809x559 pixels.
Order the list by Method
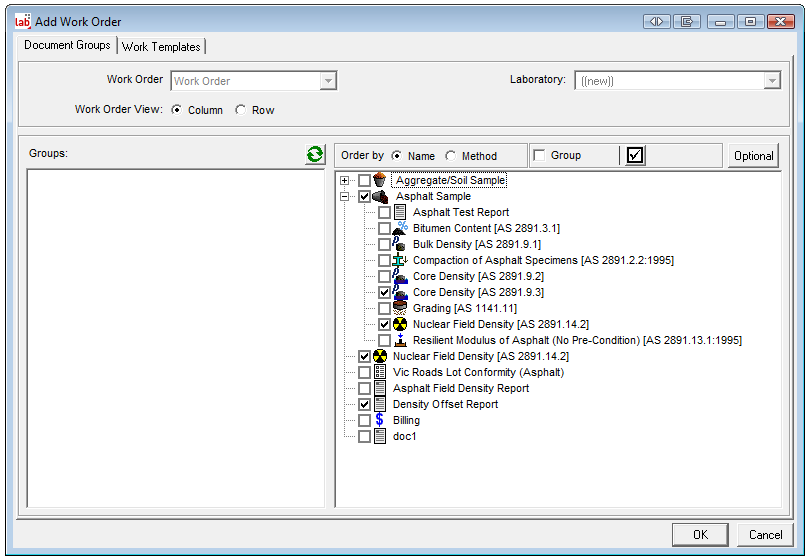(x=451, y=156)
